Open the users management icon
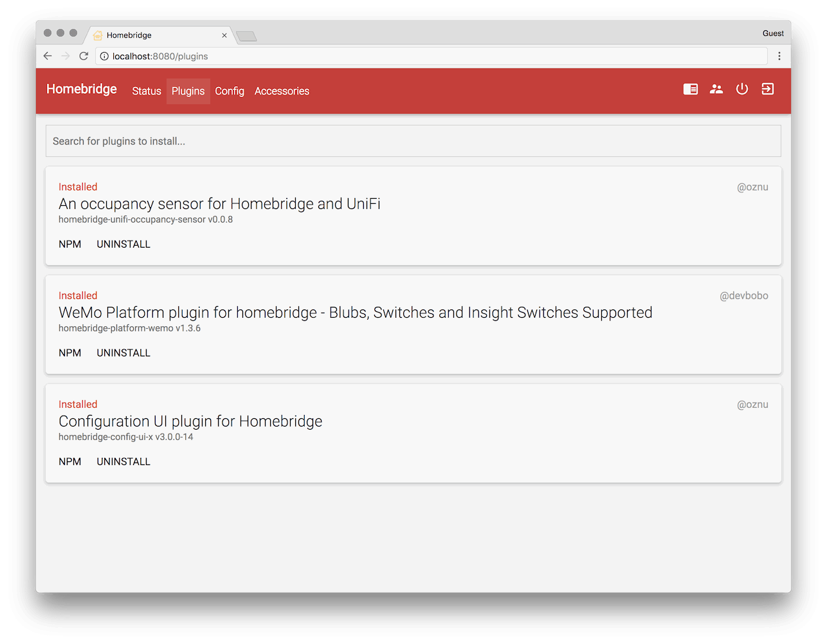The width and height of the screenshot is (827, 644). point(716,89)
